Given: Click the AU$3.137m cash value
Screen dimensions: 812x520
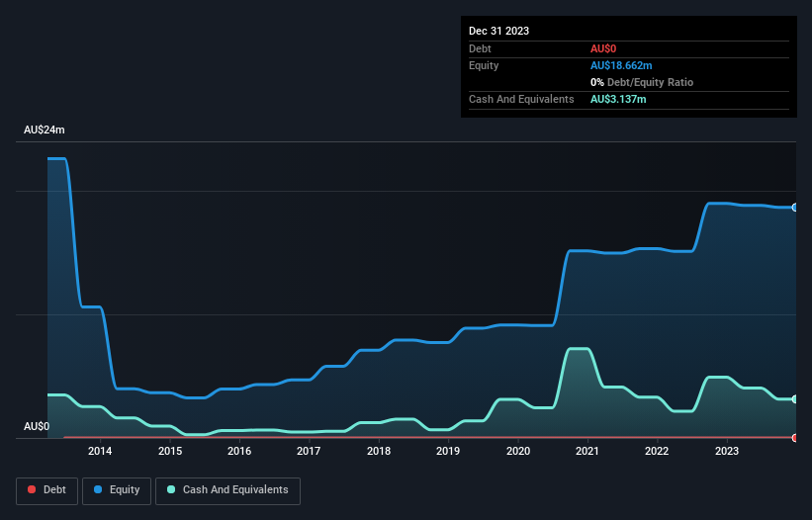Looking at the screenshot, I should pos(618,99).
